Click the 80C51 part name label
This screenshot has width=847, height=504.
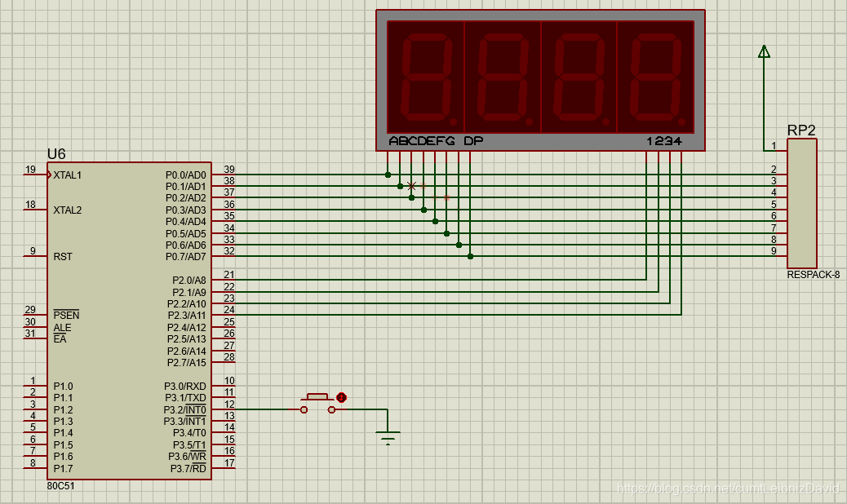(x=63, y=485)
